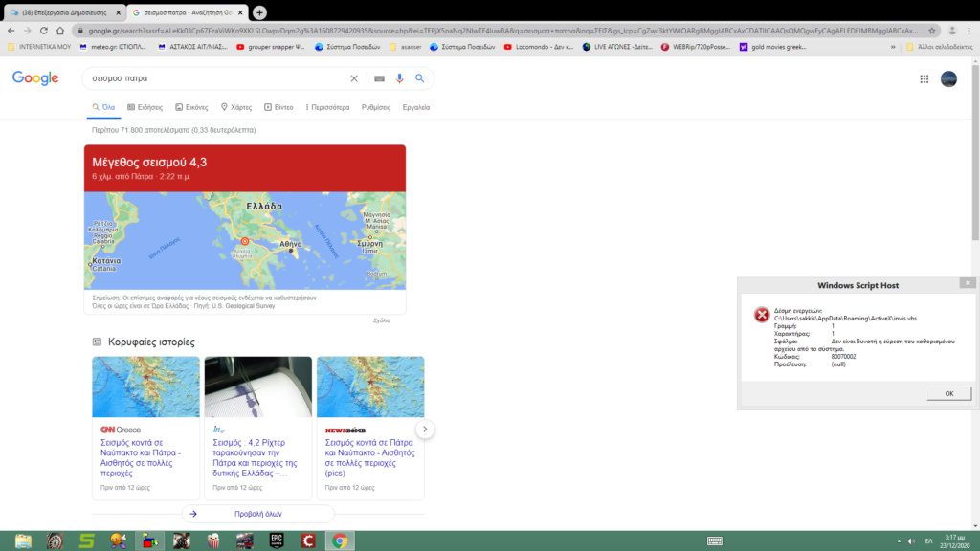Click the Google search text field
980x551 pixels.
[x=217, y=78]
